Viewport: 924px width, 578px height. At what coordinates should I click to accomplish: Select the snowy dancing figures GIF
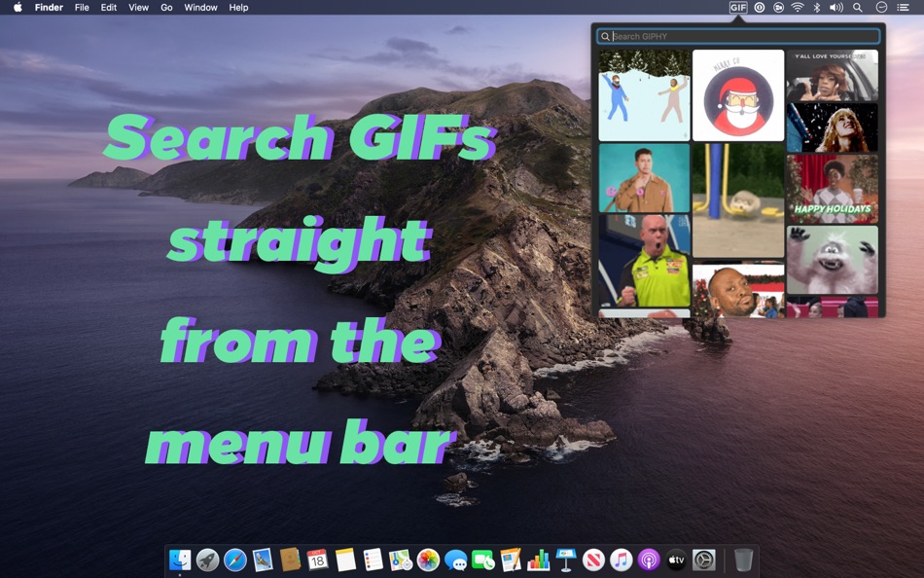(644, 95)
